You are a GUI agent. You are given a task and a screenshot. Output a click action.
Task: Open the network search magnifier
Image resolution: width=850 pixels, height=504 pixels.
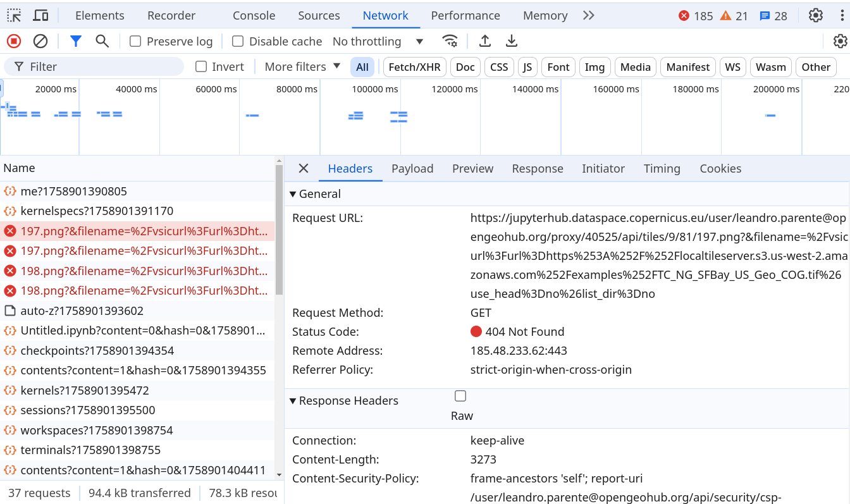102,41
